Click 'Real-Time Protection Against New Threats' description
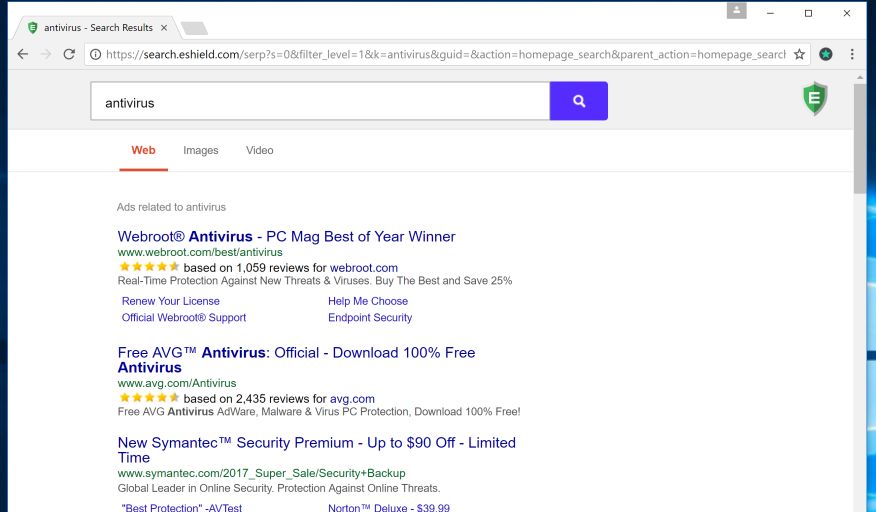This screenshot has height=512, width=876. pos(315,281)
